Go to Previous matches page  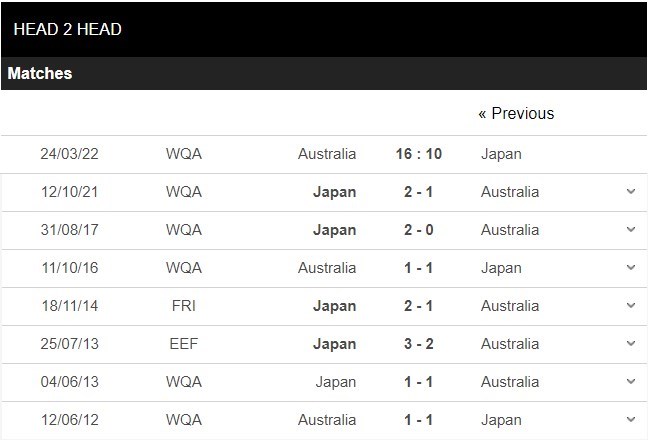[x=516, y=113]
